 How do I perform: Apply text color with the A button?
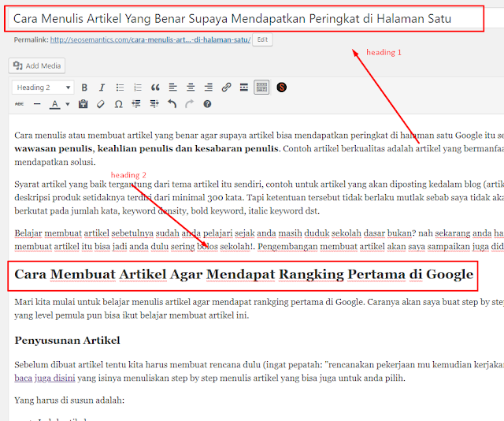pos(55,104)
